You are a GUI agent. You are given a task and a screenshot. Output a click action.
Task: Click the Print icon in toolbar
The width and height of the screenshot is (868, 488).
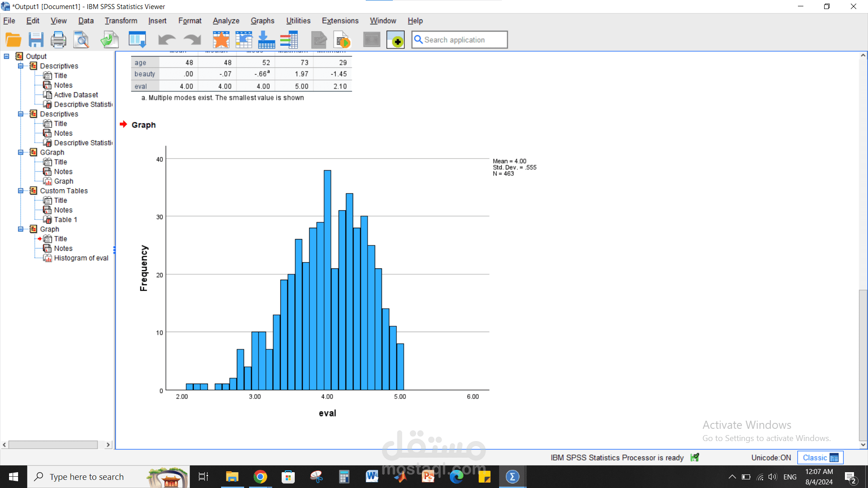click(x=58, y=40)
